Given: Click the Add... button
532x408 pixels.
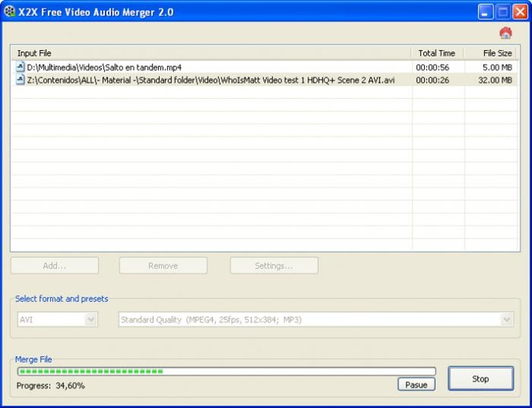Looking at the screenshot, I should pos(55,266).
